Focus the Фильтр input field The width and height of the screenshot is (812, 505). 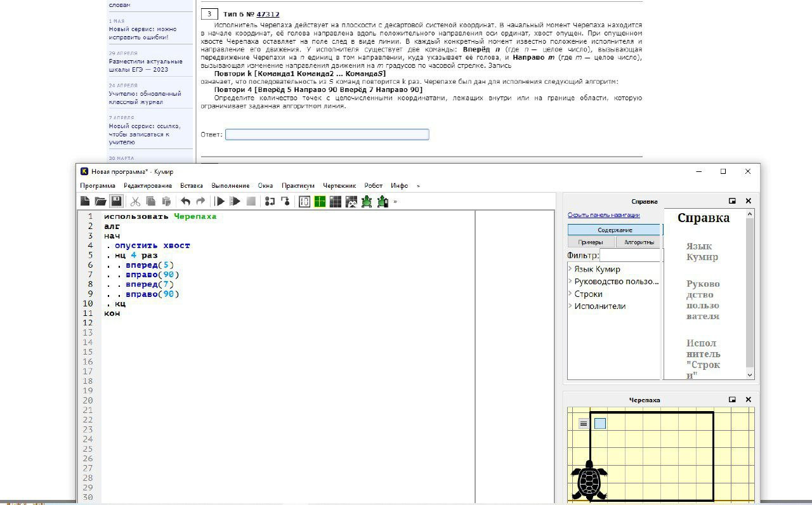[631, 255]
